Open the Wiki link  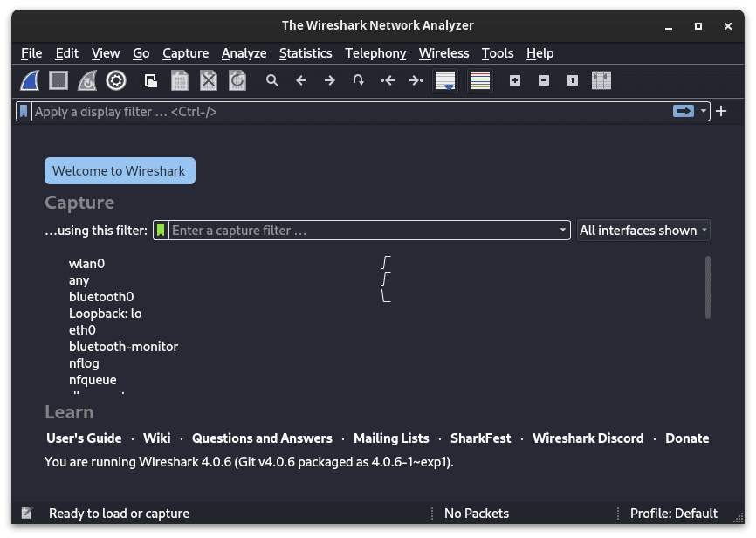pyautogui.click(x=156, y=438)
